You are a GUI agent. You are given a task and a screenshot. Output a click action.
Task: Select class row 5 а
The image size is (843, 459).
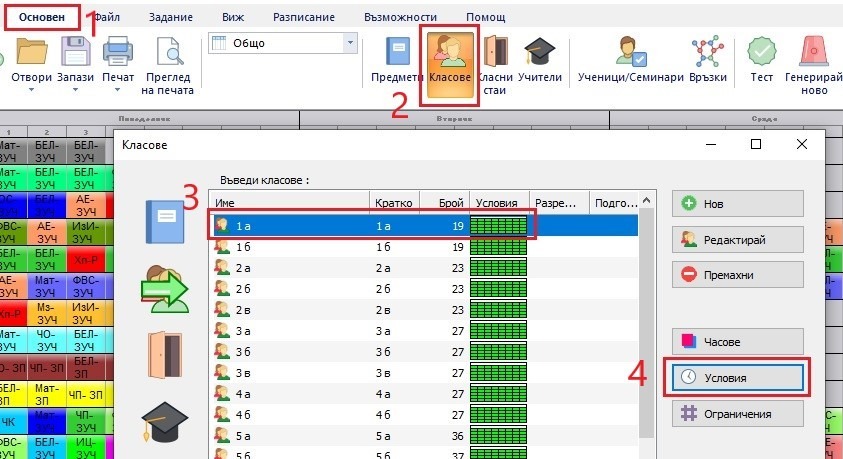click(424, 435)
